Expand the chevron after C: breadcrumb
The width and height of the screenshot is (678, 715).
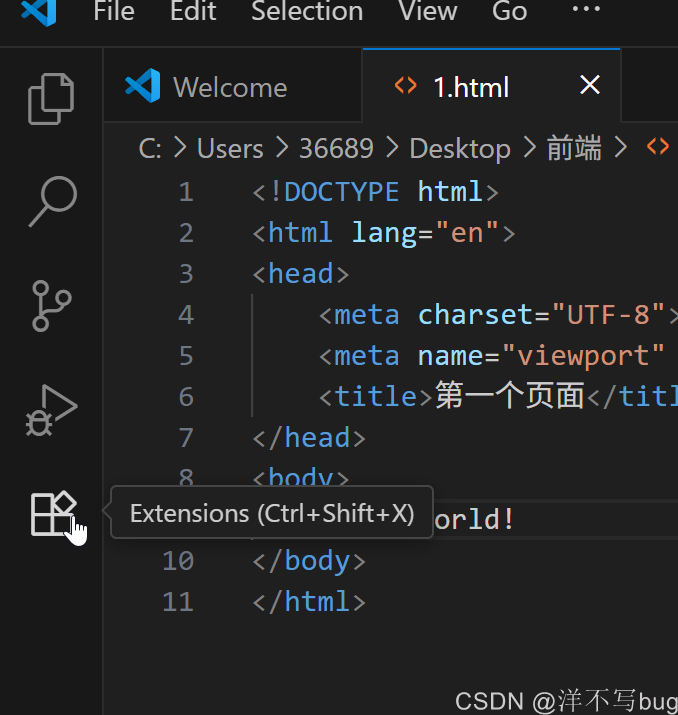click(180, 148)
